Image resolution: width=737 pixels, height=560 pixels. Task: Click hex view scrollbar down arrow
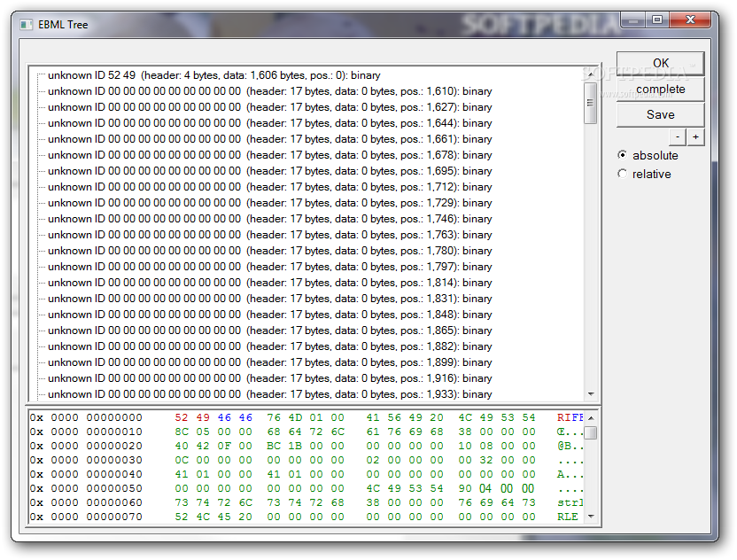(592, 517)
